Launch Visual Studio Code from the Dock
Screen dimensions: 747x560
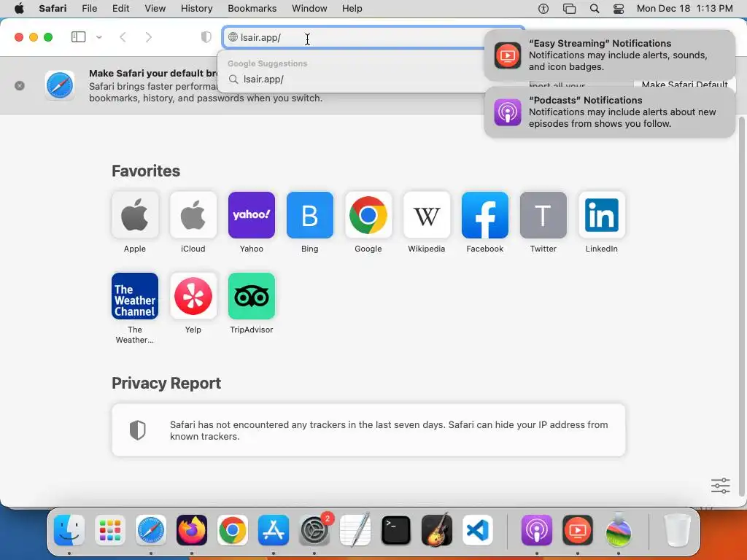pos(478,530)
